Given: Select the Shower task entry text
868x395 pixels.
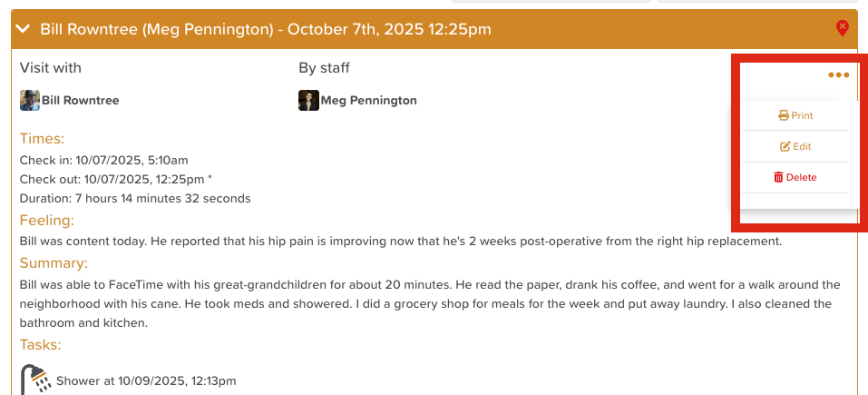Looking at the screenshot, I should pyautogui.click(x=146, y=380).
